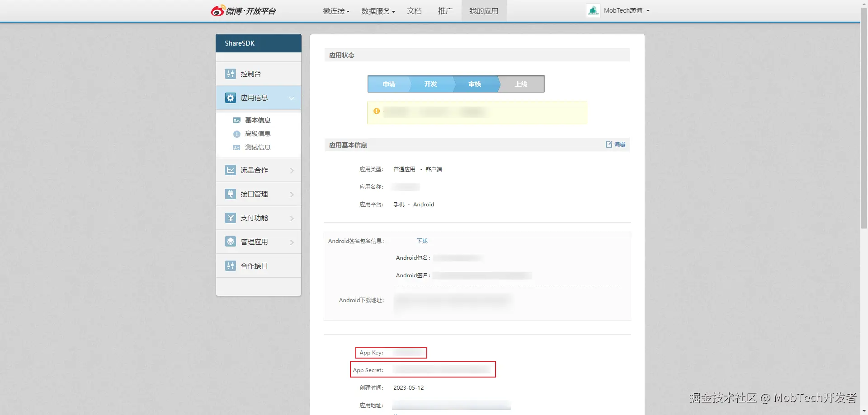
Task: Click the 基本信息 icon
Action: click(236, 120)
